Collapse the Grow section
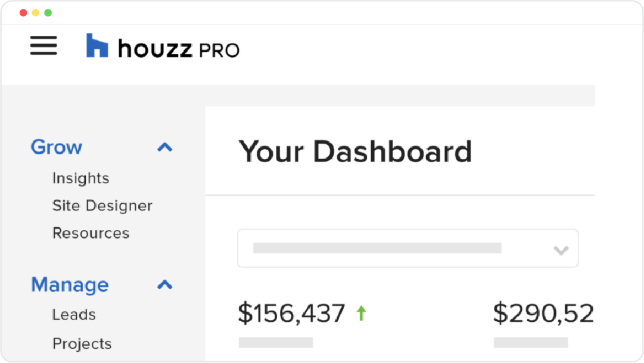 pyautogui.click(x=164, y=147)
